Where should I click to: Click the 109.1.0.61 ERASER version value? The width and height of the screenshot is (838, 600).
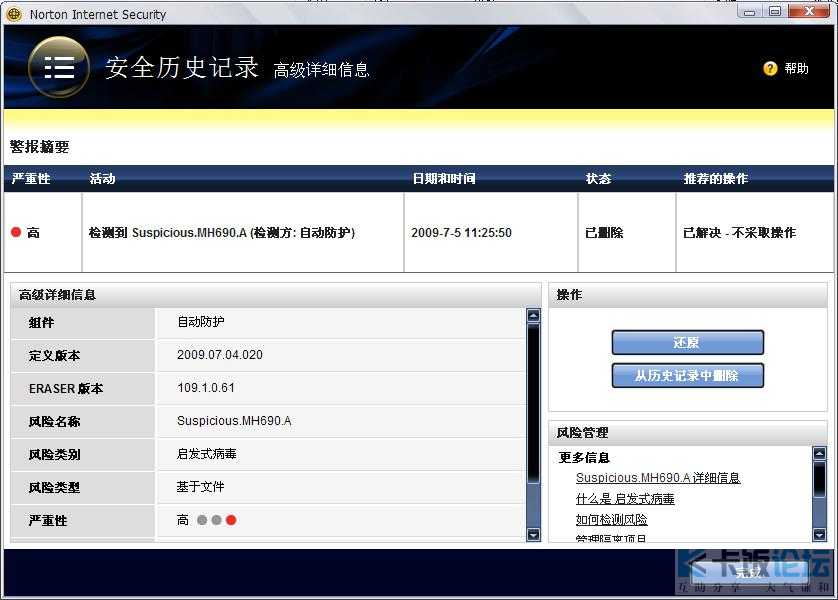pyautogui.click(x=206, y=388)
